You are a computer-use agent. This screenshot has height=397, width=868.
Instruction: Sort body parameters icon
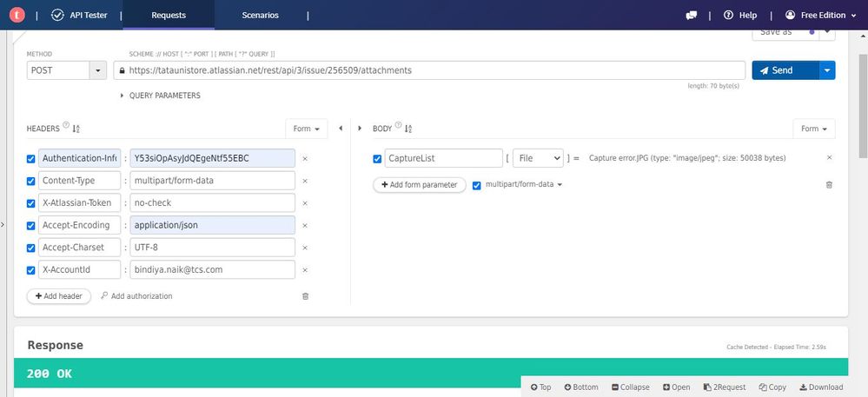click(x=408, y=129)
